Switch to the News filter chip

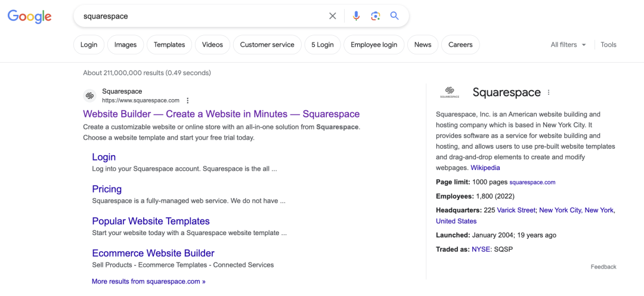(x=423, y=45)
